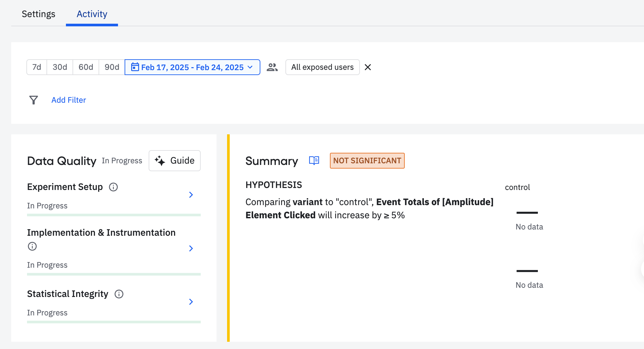Select the 60d time range
The width and height of the screenshot is (644, 349).
tap(86, 67)
